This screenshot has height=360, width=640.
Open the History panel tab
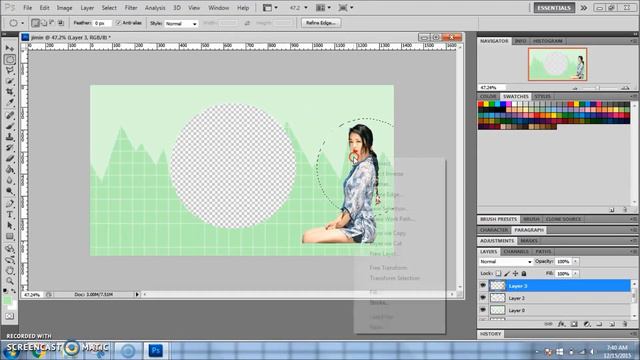[x=491, y=334]
